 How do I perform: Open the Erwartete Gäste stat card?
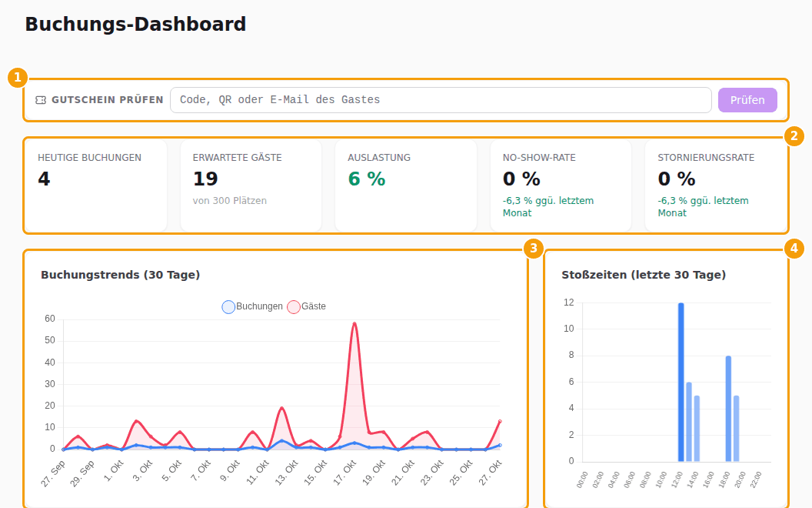click(251, 185)
